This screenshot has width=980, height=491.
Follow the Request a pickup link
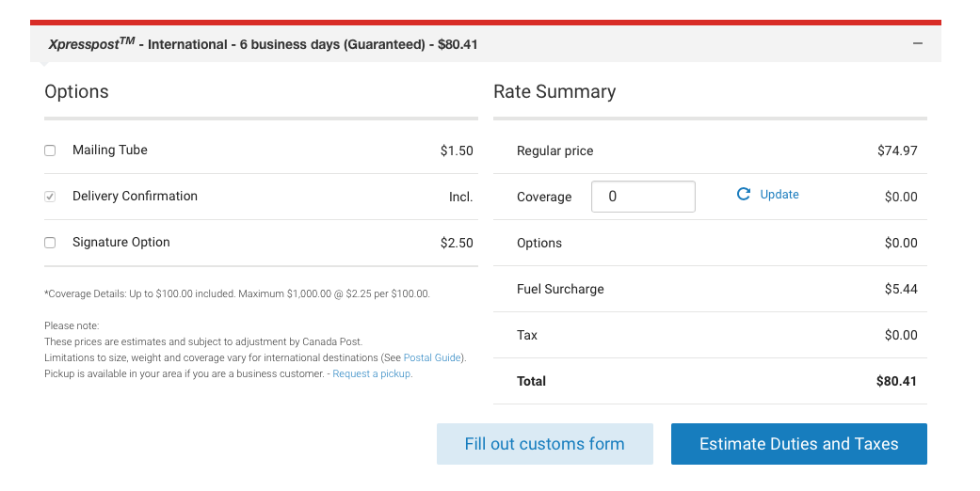click(x=372, y=373)
